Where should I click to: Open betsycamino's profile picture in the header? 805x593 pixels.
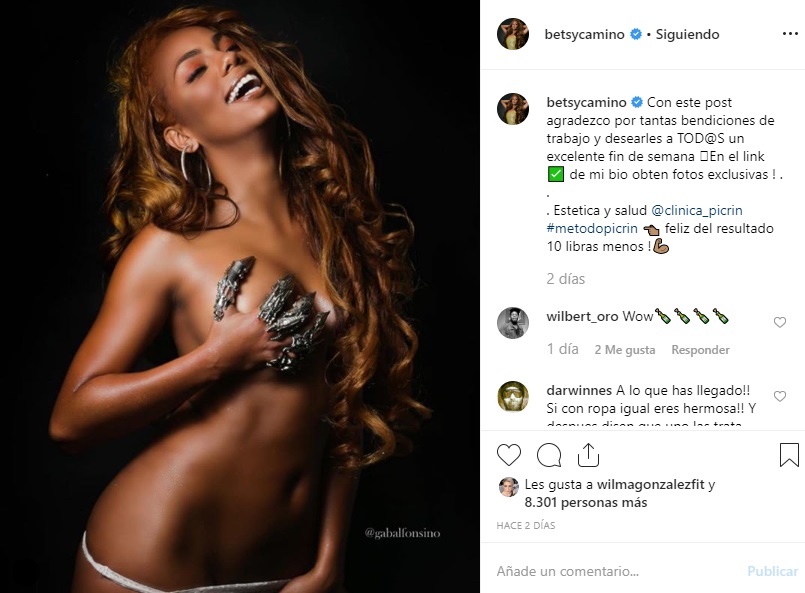pyautogui.click(x=513, y=34)
